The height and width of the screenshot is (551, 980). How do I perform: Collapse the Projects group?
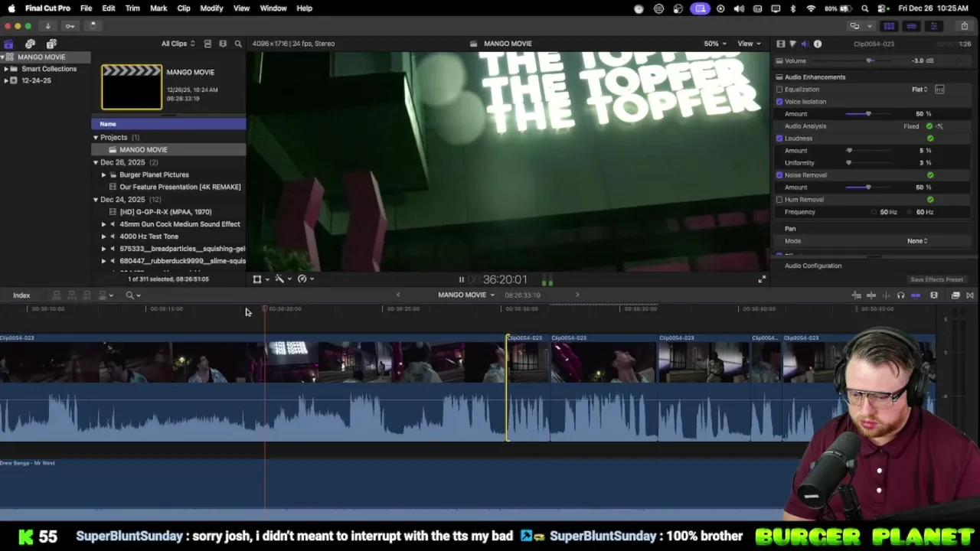[x=96, y=138]
